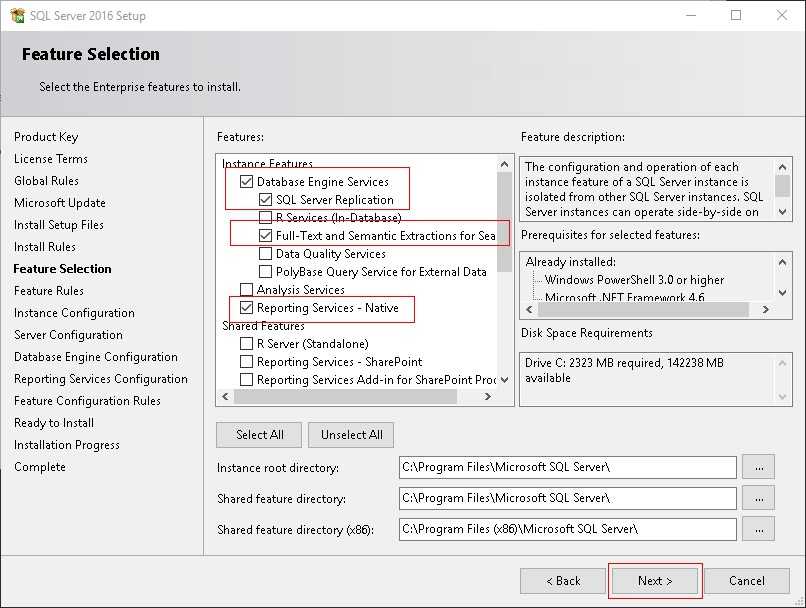The height and width of the screenshot is (608, 806).
Task: Check Reporting Services Add-in for SharePoint checkbox
Action: 246,379
